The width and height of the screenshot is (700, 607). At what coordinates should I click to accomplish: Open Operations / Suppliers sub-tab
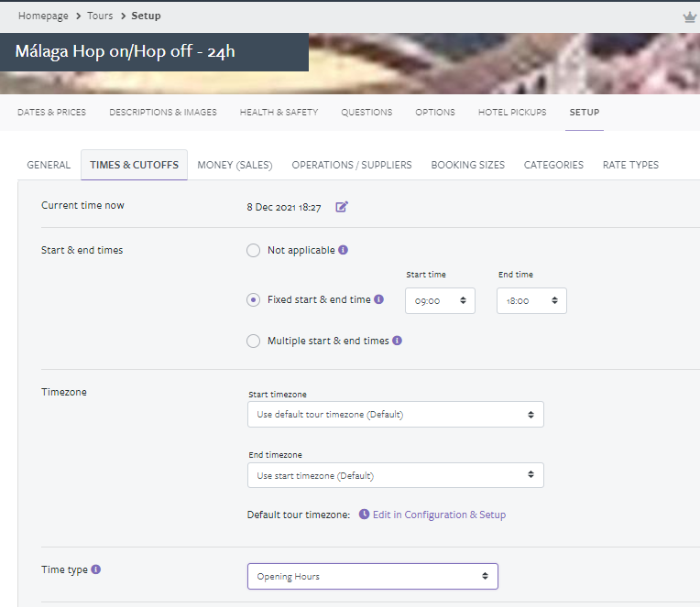[x=352, y=165]
